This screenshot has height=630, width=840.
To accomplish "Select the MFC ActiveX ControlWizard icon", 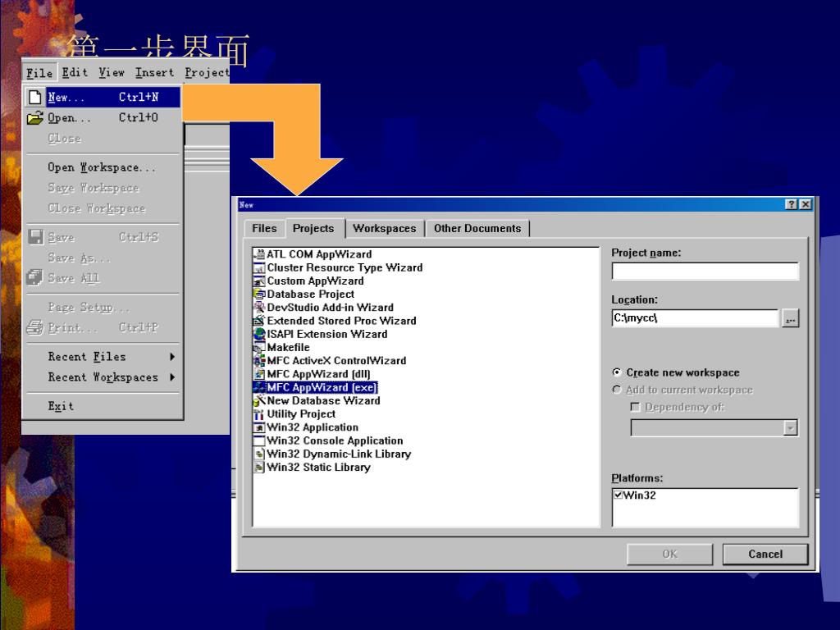I will click(x=259, y=361).
